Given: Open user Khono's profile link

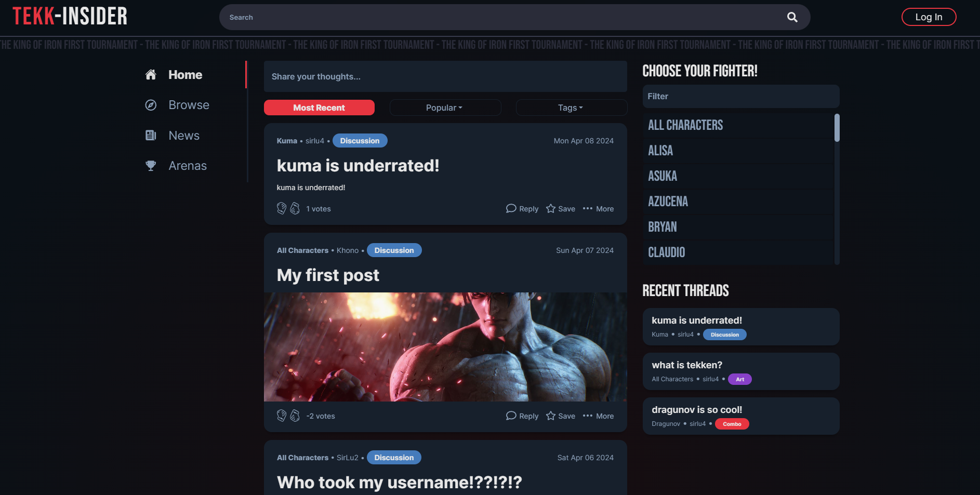Looking at the screenshot, I should coord(348,250).
